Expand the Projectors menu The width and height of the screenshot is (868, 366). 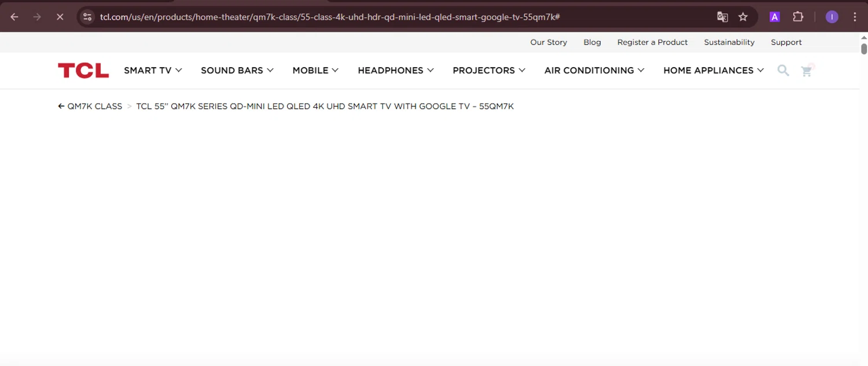(489, 71)
